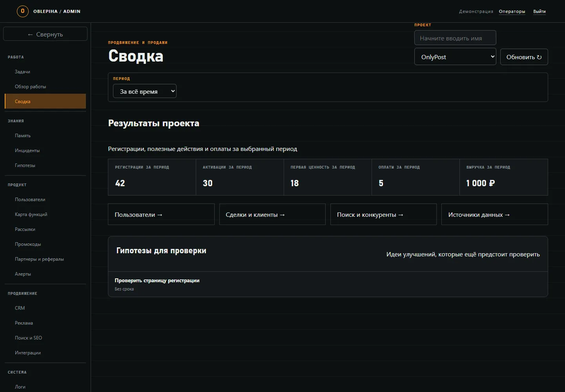The width and height of the screenshot is (565, 392).
Task: Open hypothesis Проверить страницу регистрации
Action: pyautogui.click(x=157, y=280)
